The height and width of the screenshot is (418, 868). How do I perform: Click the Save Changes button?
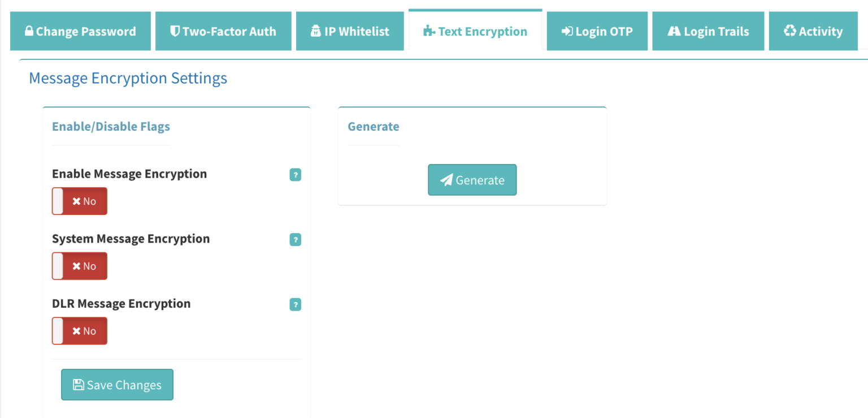click(x=117, y=384)
